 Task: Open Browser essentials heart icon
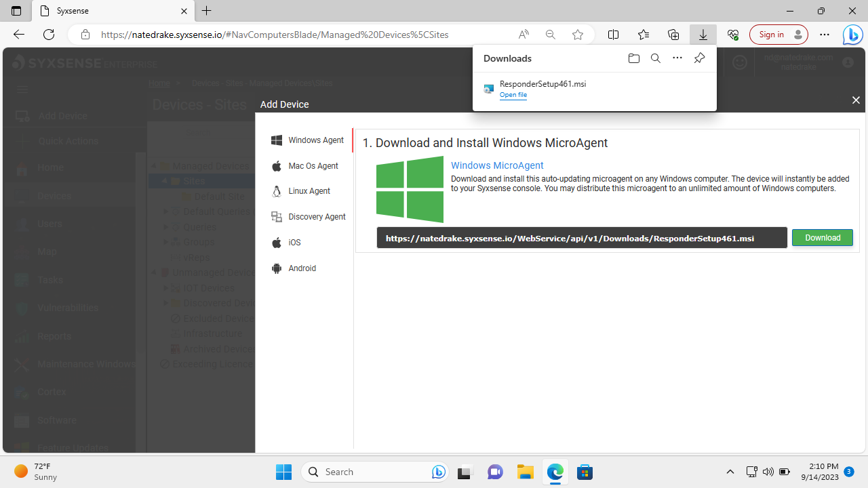point(733,35)
